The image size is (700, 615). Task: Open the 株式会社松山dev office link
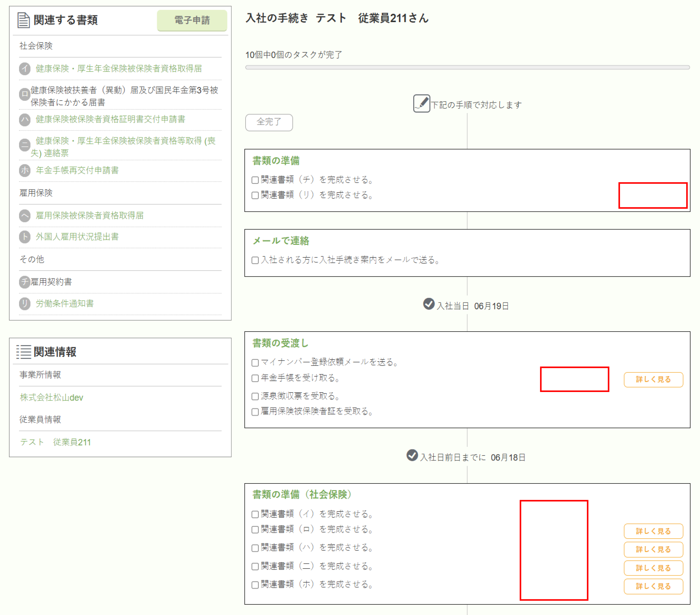[51, 398]
